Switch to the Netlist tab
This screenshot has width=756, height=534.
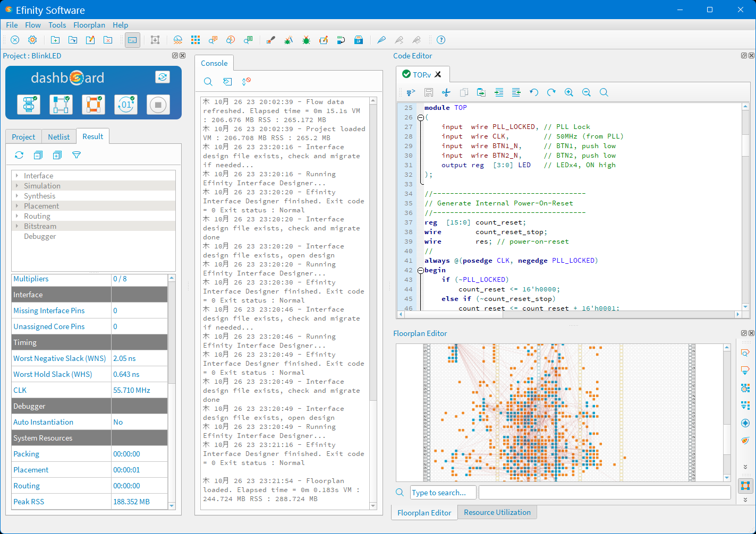pyautogui.click(x=58, y=137)
